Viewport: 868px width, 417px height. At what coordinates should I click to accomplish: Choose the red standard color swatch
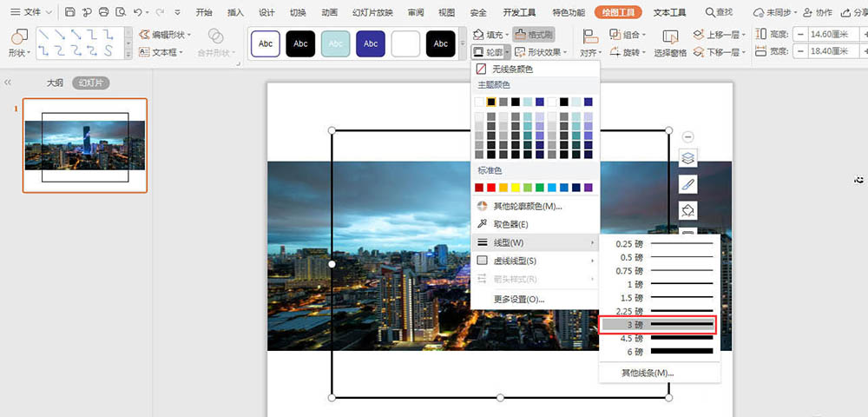click(491, 188)
